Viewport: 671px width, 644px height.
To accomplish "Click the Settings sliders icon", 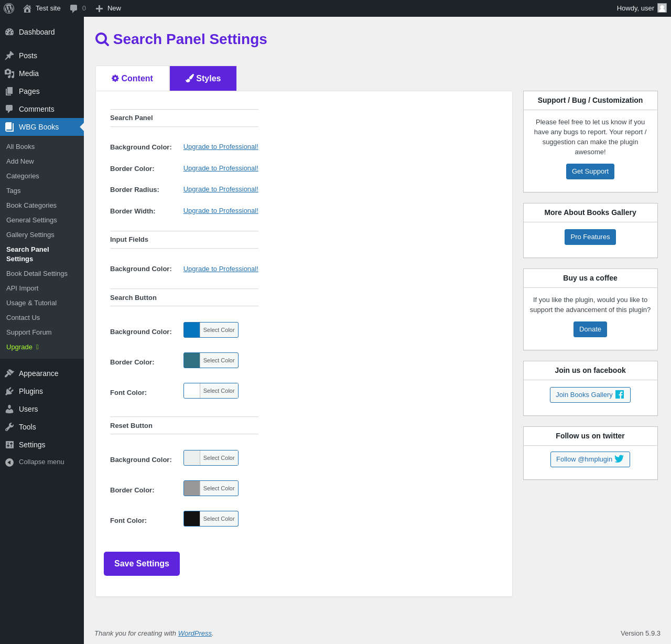I will coord(9,445).
